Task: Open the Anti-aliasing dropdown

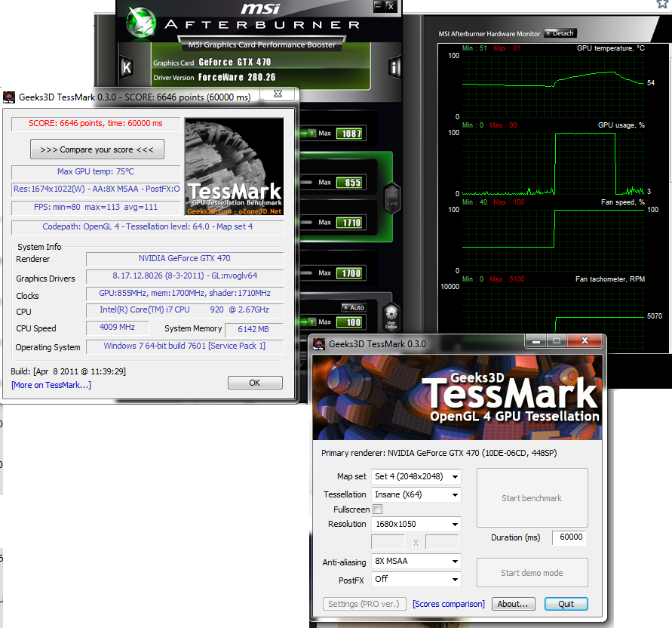Action: point(416,561)
